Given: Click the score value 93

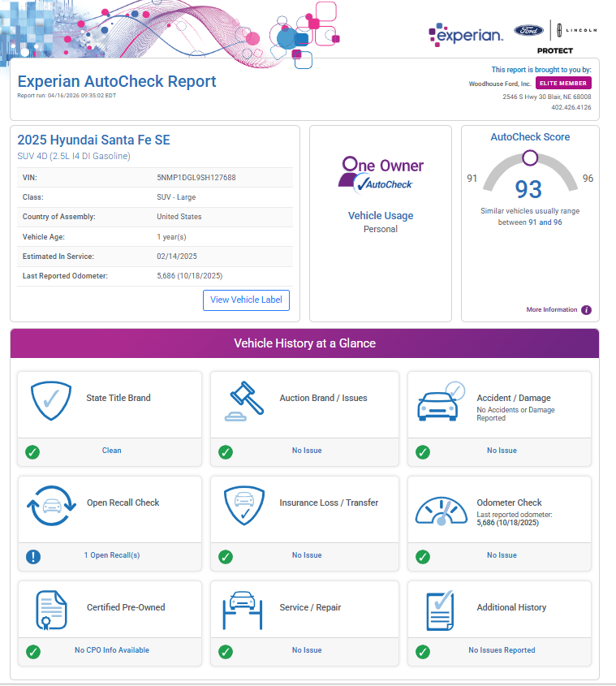Looking at the screenshot, I should coord(528,189).
